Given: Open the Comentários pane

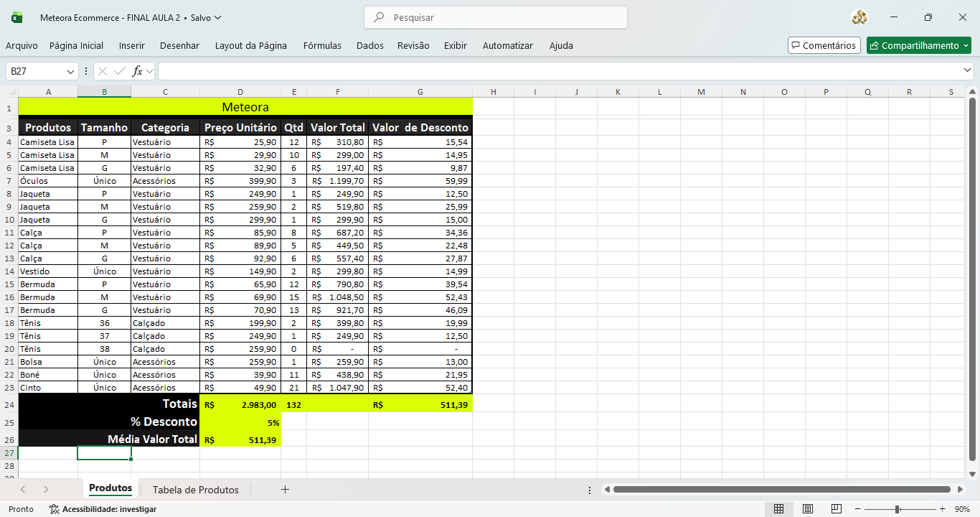Looking at the screenshot, I should (x=824, y=45).
